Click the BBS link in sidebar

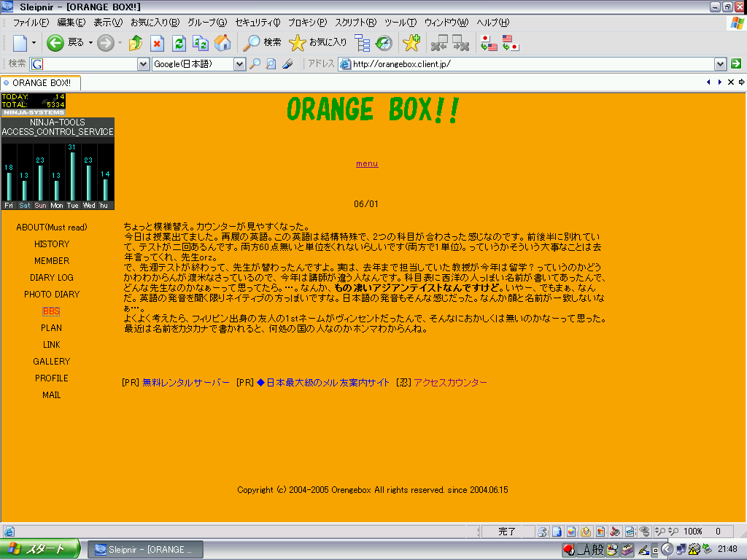(51, 311)
